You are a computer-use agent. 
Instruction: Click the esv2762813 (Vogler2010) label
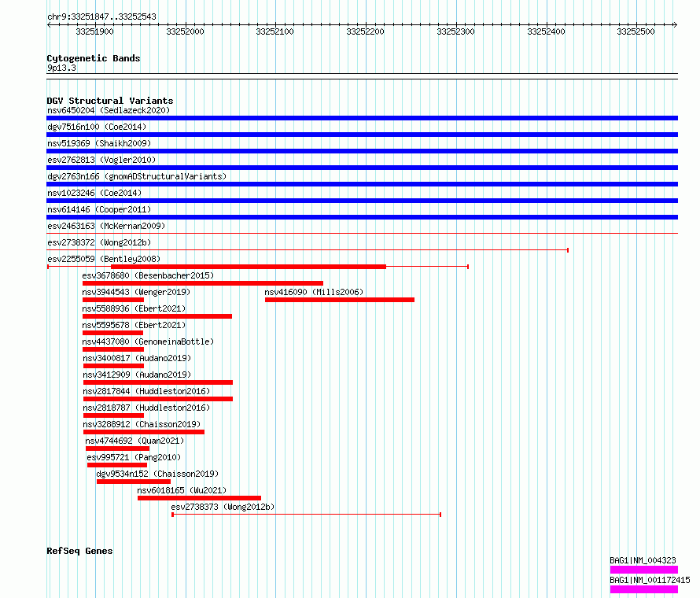[x=101, y=160]
